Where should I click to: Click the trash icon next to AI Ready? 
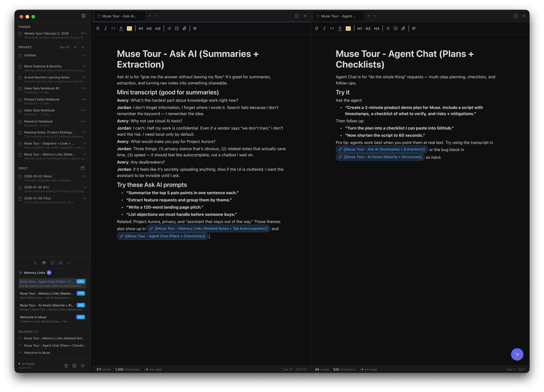click(x=66, y=366)
